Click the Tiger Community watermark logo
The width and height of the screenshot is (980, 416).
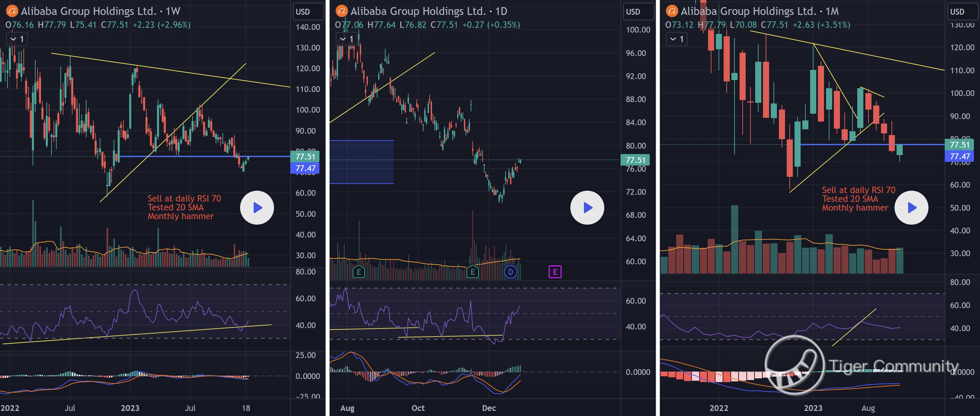795,365
